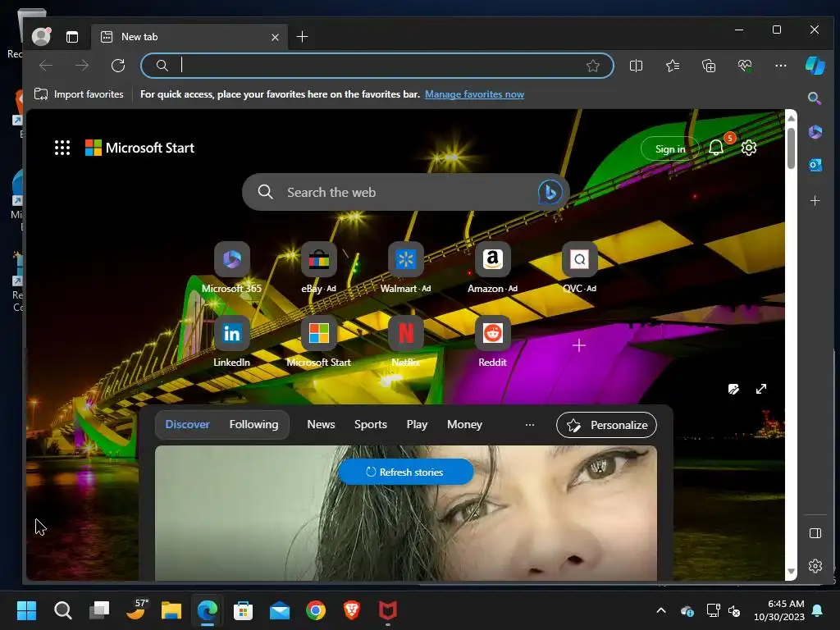Click the edit background image icon

733,389
